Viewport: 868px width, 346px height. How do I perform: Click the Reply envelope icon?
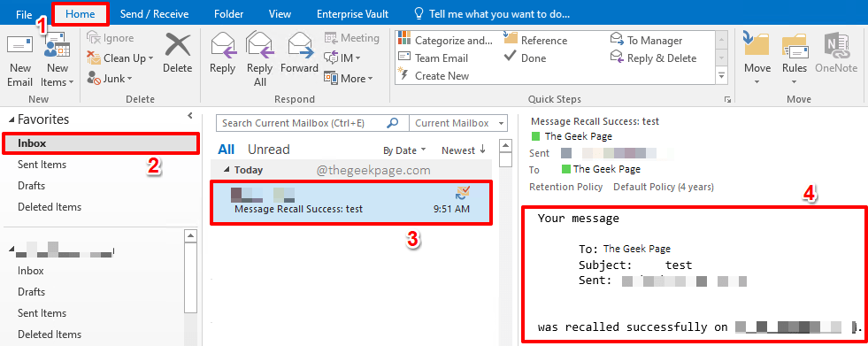coord(223,45)
